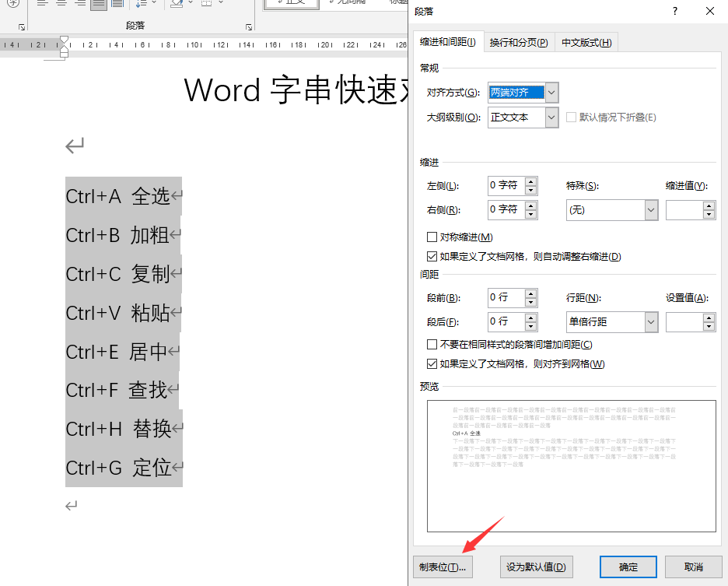Click the 段前 spacing input field
This screenshot has height=586, width=728.
tap(506, 297)
